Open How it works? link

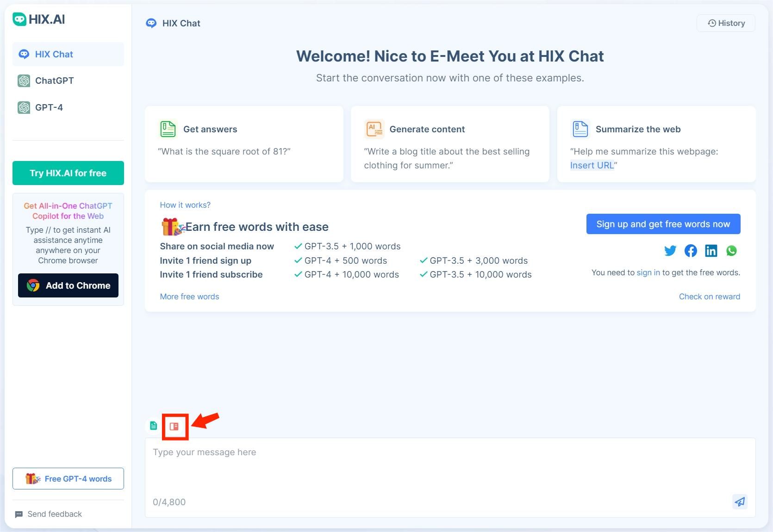tap(185, 205)
